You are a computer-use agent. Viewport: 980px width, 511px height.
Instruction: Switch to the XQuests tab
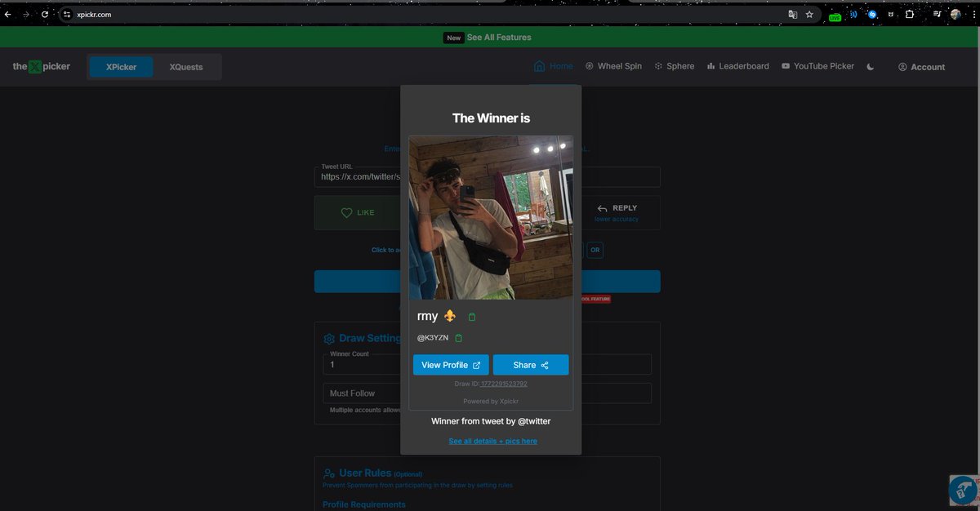[x=186, y=67]
